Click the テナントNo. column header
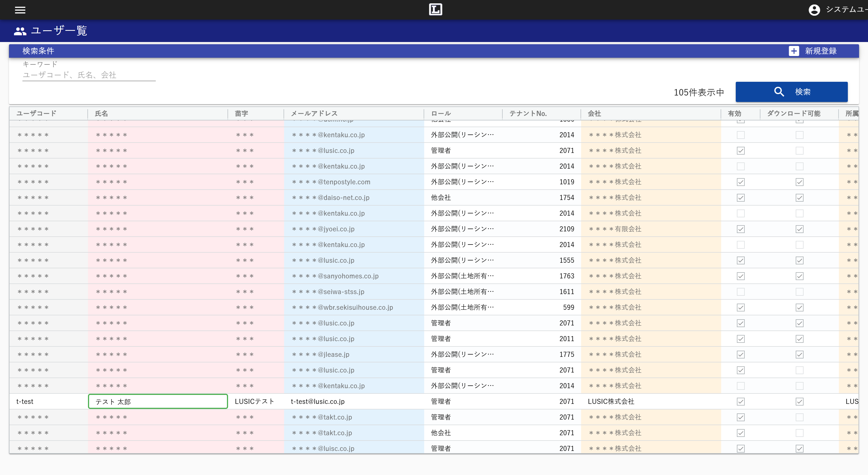The width and height of the screenshot is (868, 475). point(528,113)
